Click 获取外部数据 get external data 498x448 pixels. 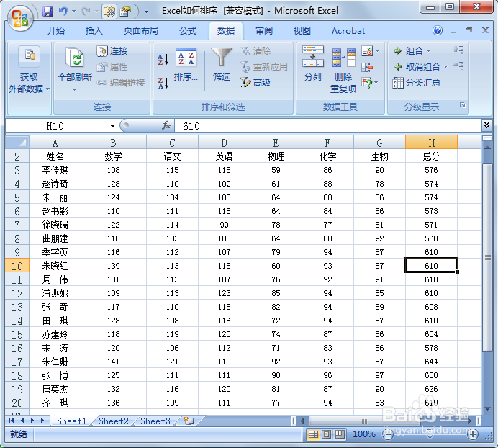coord(29,70)
